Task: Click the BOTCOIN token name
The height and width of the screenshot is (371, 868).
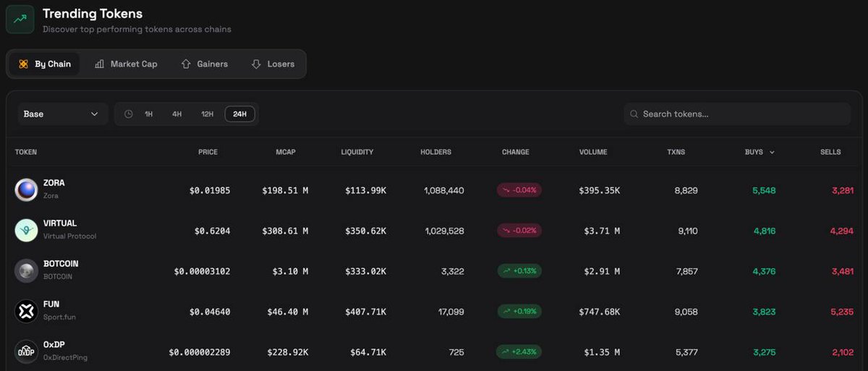Action: [x=61, y=264]
